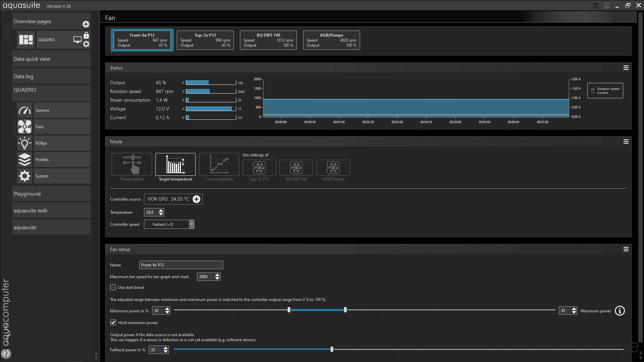The image size is (644, 362).
Task: Click the desktop monitor icon beside QUADRO
Action: (78, 40)
